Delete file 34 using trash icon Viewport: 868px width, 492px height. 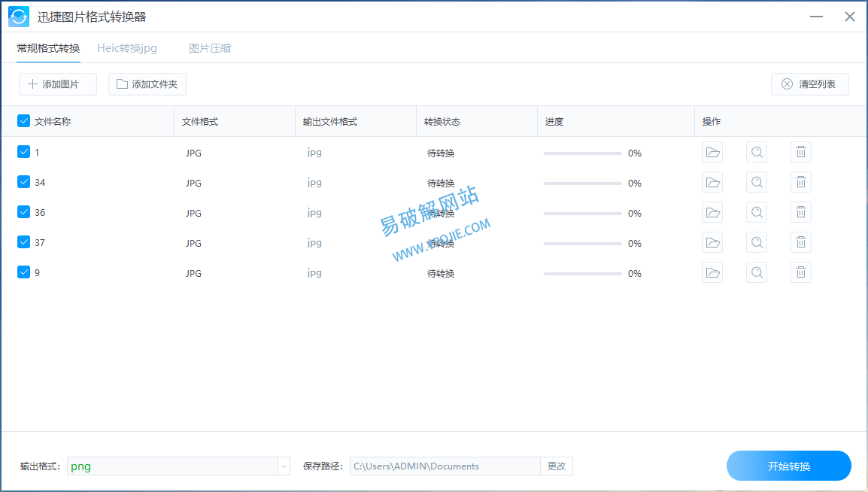801,182
